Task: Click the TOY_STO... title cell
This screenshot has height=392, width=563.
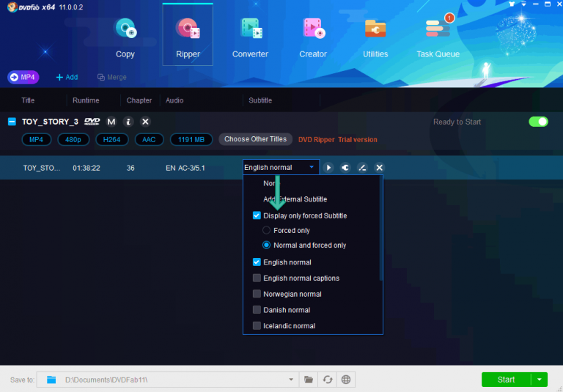Action: click(x=42, y=168)
